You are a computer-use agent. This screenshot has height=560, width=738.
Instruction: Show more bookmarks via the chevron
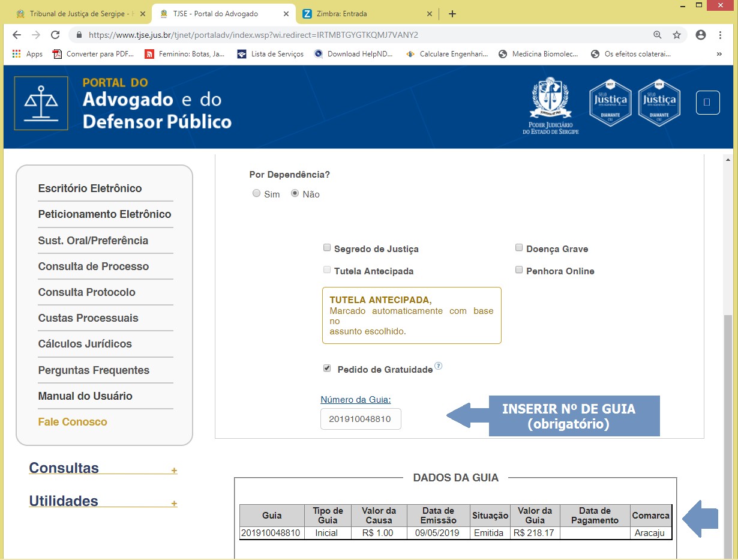tap(719, 54)
